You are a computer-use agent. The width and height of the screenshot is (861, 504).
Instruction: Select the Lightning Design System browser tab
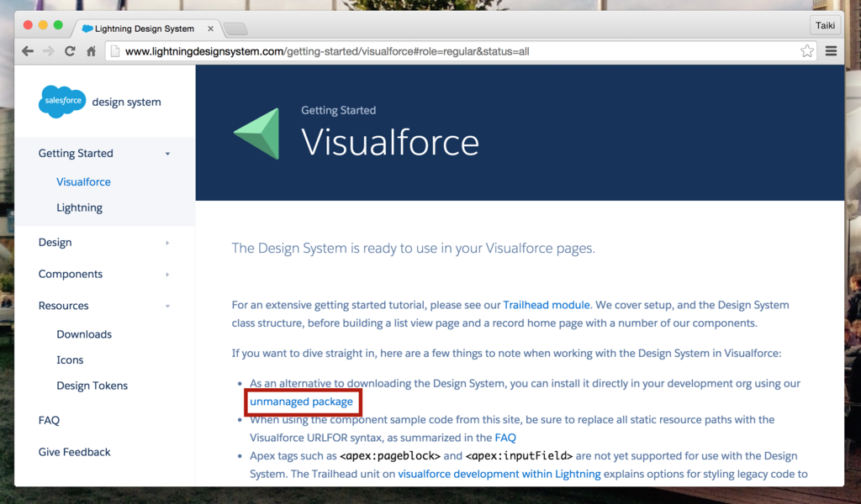pos(147,29)
